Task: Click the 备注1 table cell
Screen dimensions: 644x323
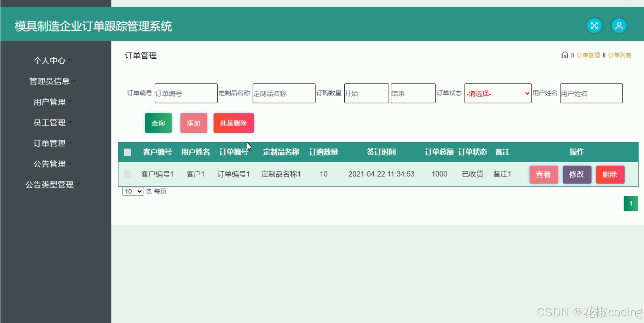Action: click(x=502, y=174)
